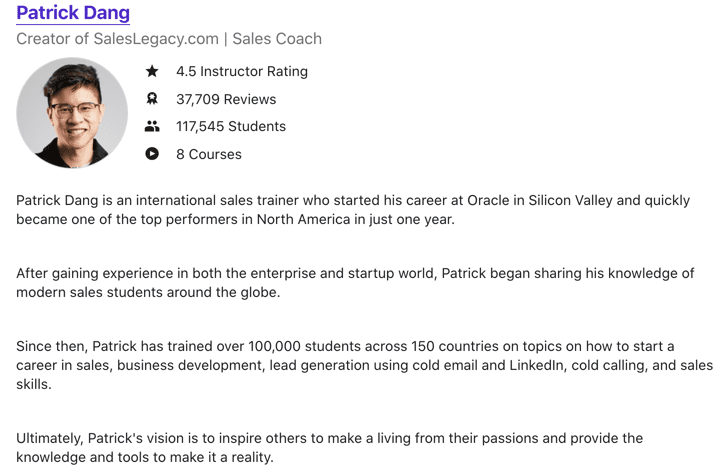This screenshot has height=472, width=722.
Task: Click '100,000 students' in the bio text
Action: 328,346
